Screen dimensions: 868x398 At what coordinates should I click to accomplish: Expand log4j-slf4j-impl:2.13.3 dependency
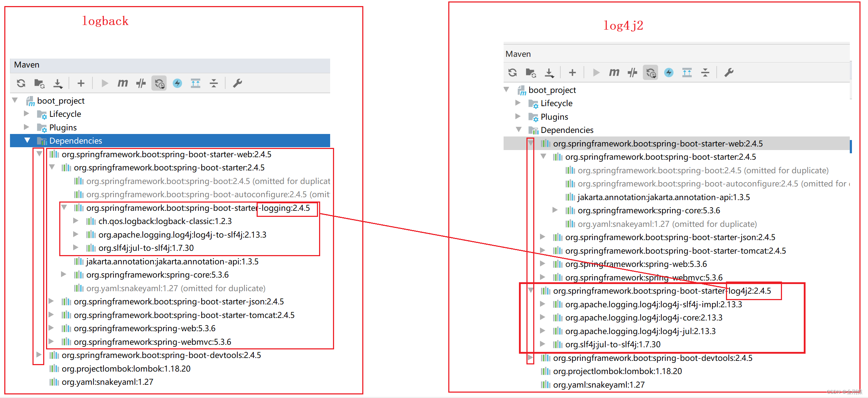[542, 304]
